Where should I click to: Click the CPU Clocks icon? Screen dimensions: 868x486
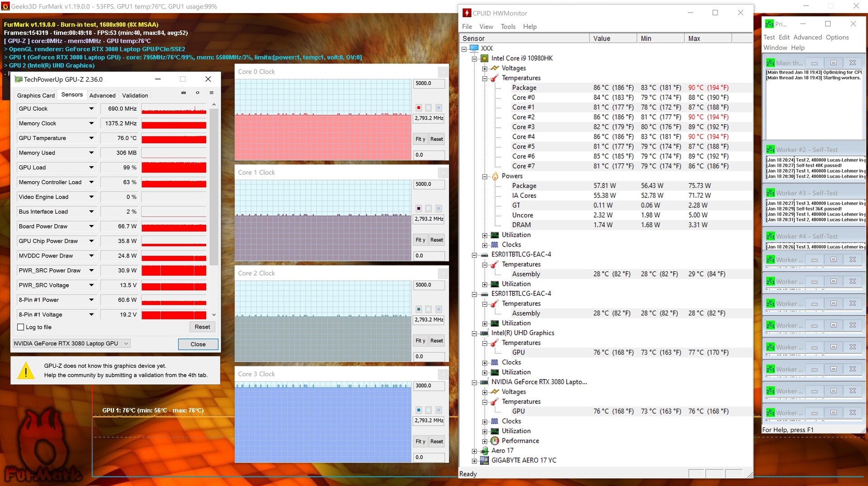pyautogui.click(x=495, y=245)
